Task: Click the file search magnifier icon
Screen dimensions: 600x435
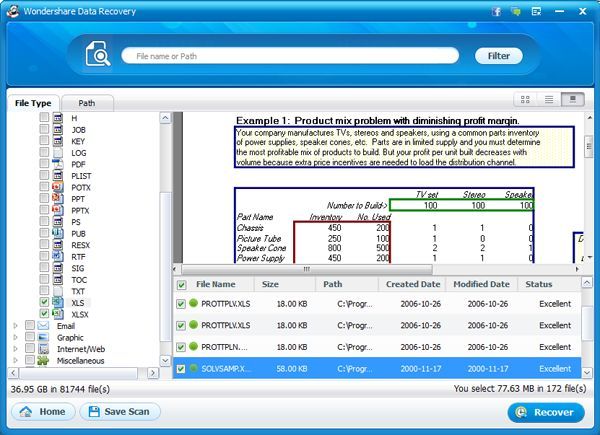Action: 98,54
